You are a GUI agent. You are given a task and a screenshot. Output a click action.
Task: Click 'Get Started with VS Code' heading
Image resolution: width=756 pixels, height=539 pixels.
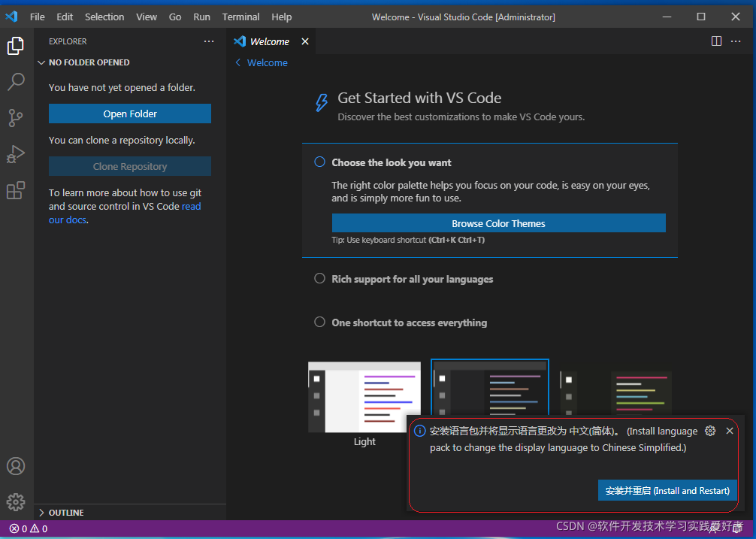[x=419, y=98]
